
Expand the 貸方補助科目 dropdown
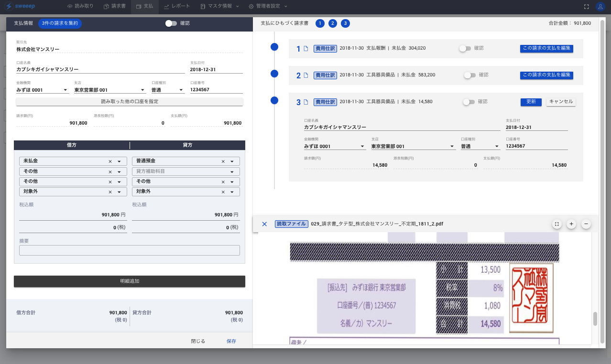coord(232,171)
